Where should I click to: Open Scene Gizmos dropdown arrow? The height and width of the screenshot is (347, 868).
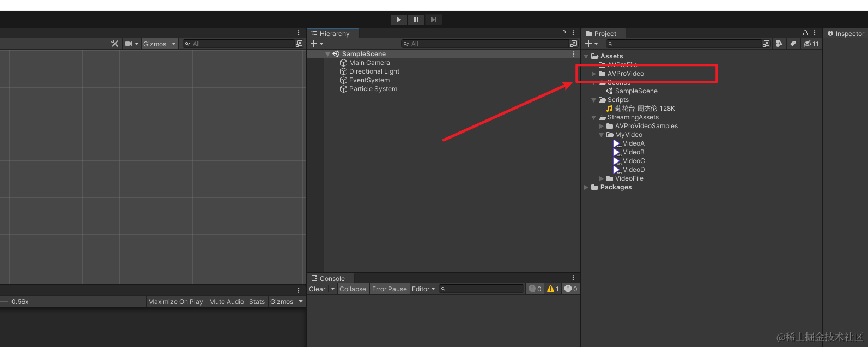[174, 44]
